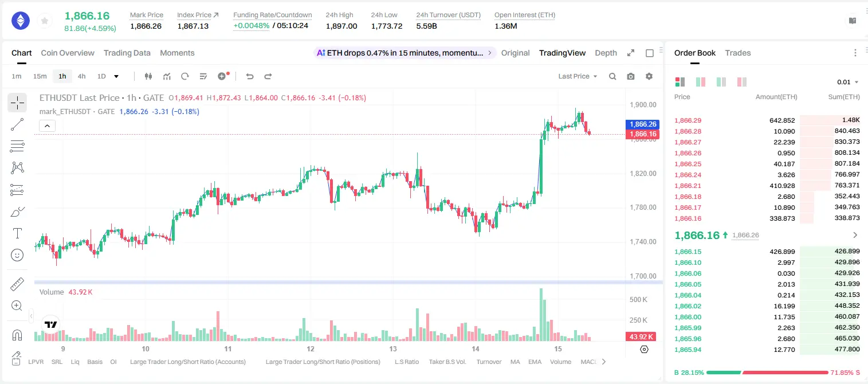Take a chart snapshot with camera icon
This screenshot has width=868, height=384.
pyautogui.click(x=631, y=76)
